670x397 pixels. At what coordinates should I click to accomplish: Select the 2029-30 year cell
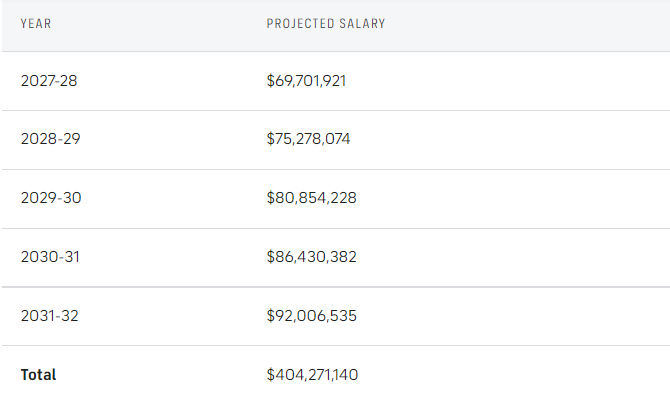51,198
